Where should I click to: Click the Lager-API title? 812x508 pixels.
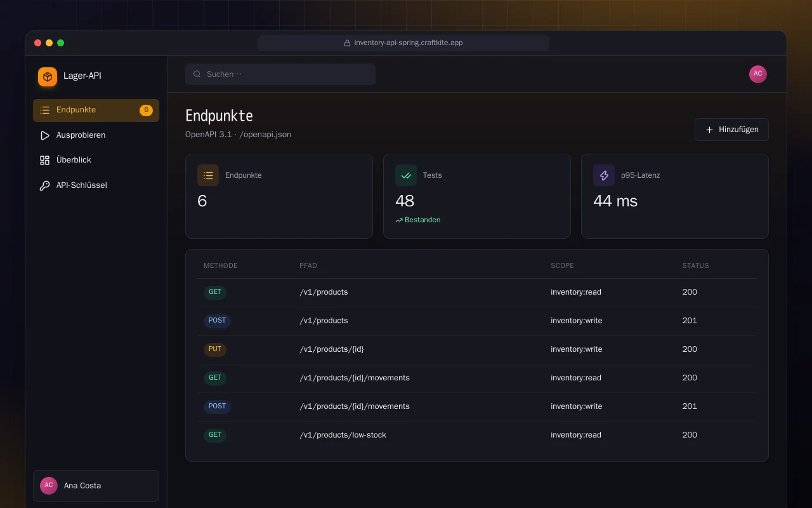click(x=82, y=76)
